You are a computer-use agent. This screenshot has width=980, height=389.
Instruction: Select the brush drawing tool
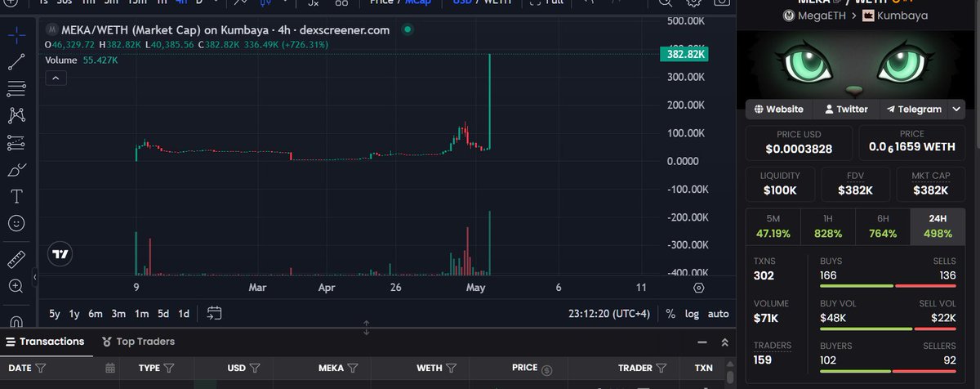pos(17,169)
